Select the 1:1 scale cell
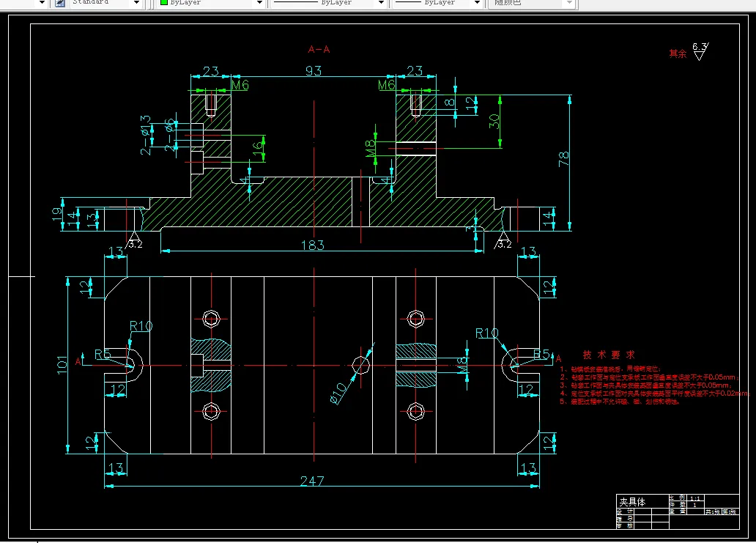The image size is (756, 543). click(695, 498)
